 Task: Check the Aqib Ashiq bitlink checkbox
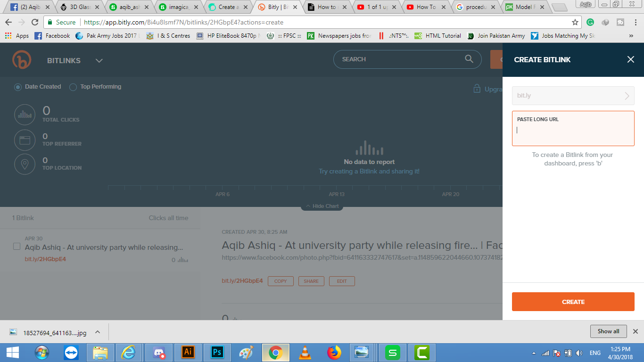click(17, 247)
